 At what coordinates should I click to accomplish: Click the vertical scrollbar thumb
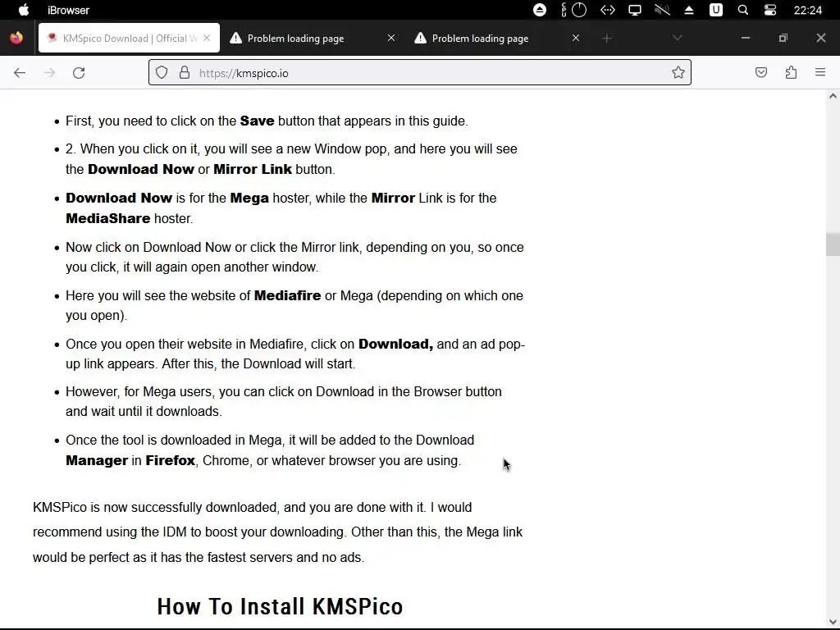[833, 244]
